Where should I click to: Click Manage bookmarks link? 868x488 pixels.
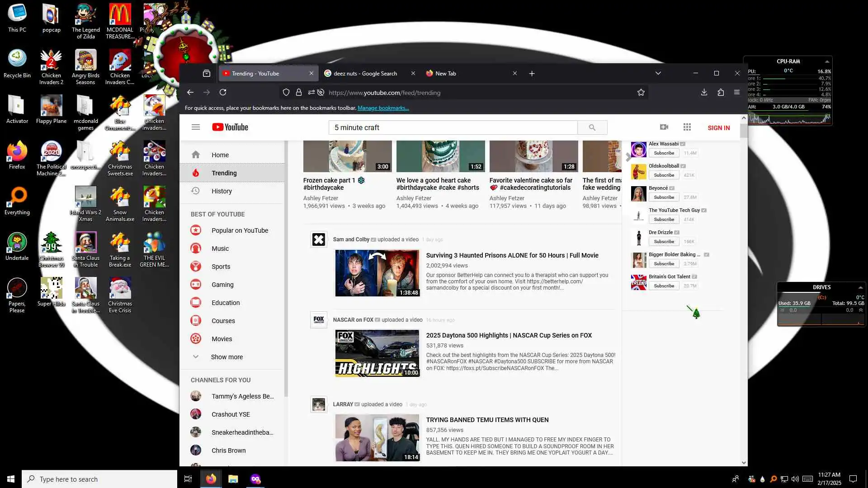point(383,108)
